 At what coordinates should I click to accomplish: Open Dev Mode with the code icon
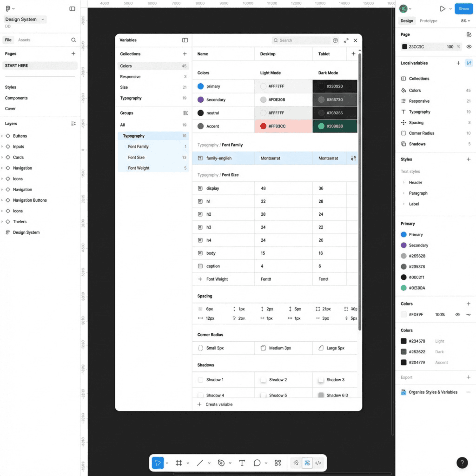[318, 463]
